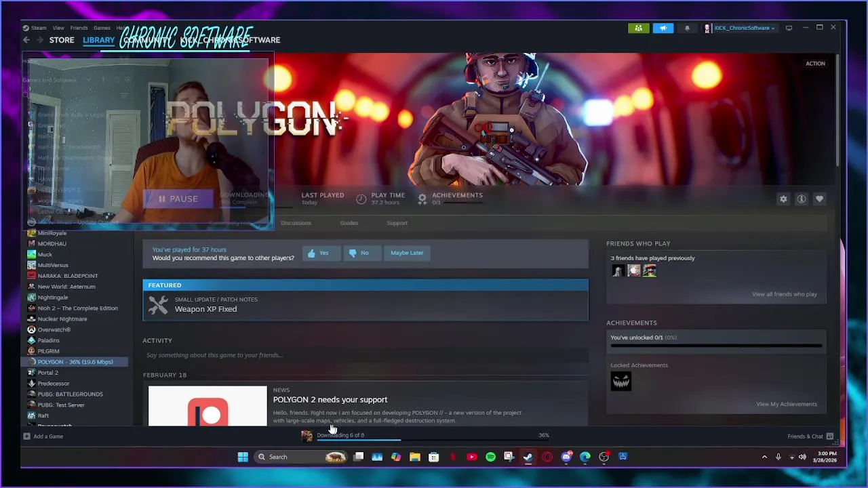Click the PLAY TIME clock icon
Screen dimensions: 868x488
tap(361, 199)
